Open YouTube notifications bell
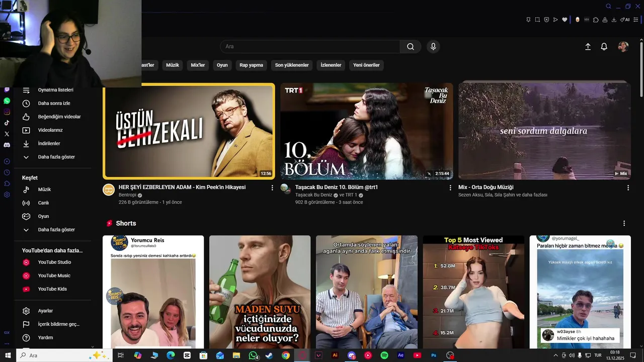The width and height of the screenshot is (644, 362). (604, 47)
